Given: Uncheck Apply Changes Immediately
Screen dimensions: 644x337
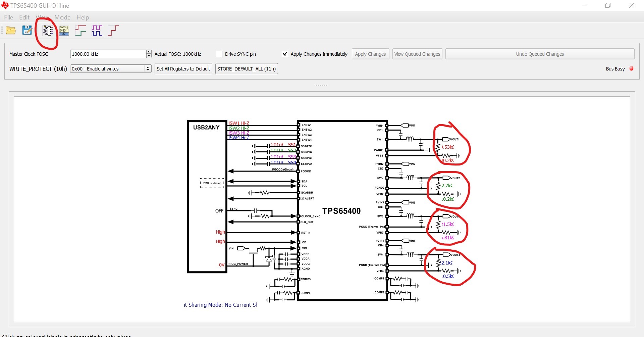Looking at the screenshot, I should point(285,54).
